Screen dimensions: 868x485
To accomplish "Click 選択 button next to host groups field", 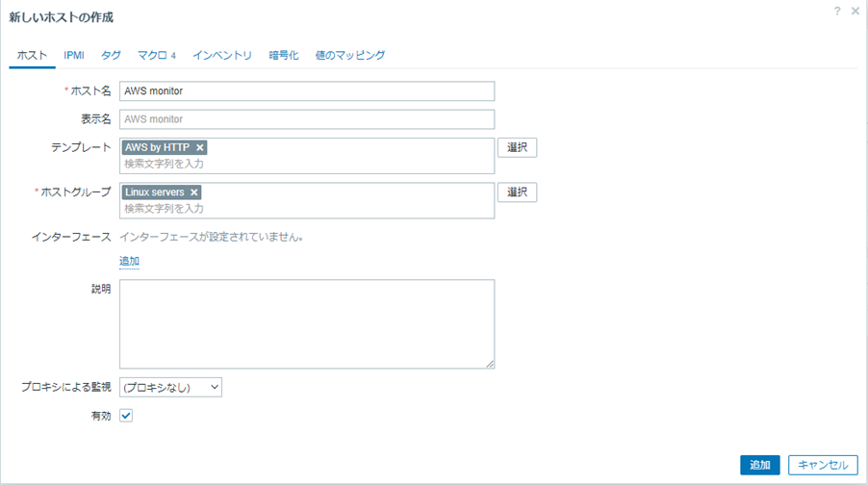I will tap(517, 192).
